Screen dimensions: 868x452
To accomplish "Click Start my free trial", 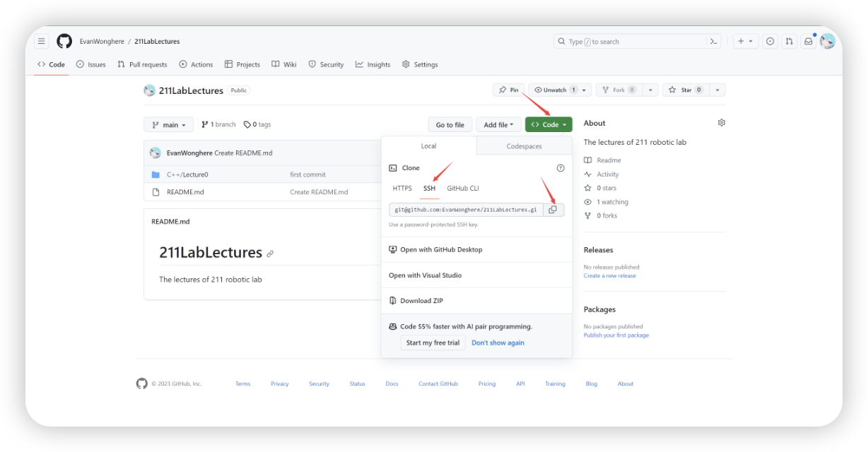I will pos(433,343).
